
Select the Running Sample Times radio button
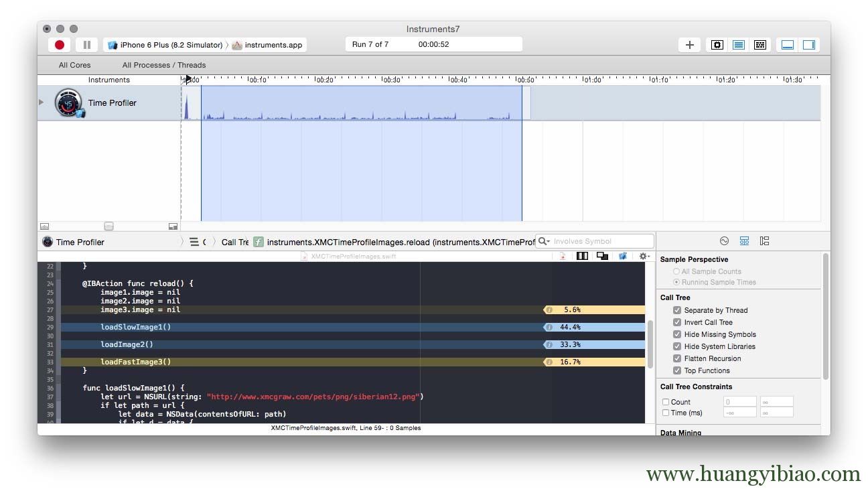pyautogui.click(x=676, y=281)
